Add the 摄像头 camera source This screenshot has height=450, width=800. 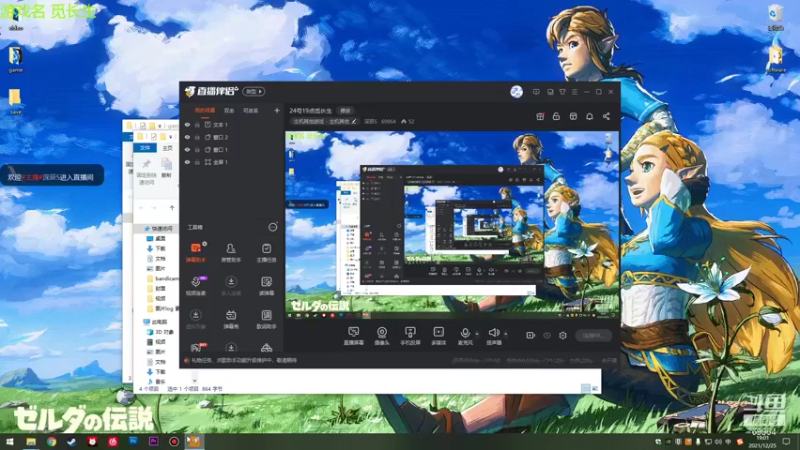(382, 336)
